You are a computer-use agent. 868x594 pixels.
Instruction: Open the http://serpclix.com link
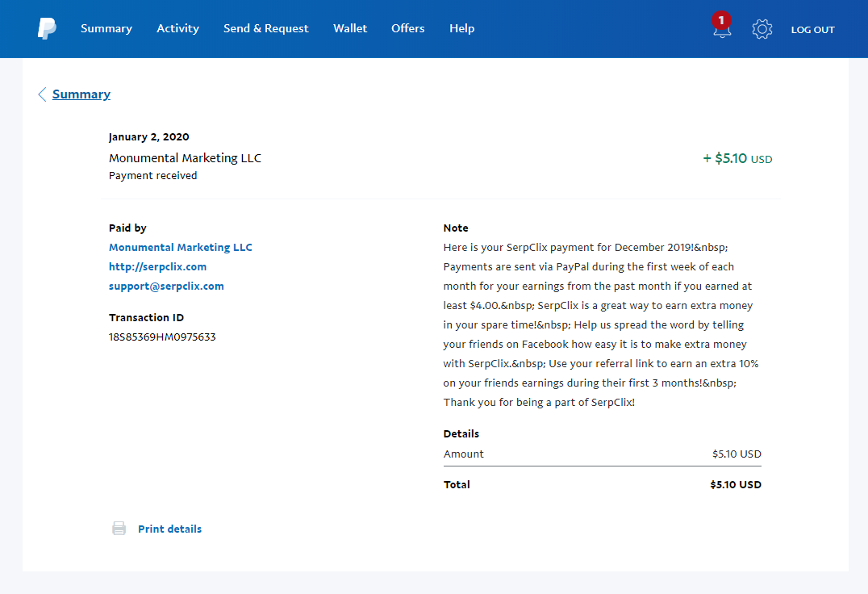158,266
